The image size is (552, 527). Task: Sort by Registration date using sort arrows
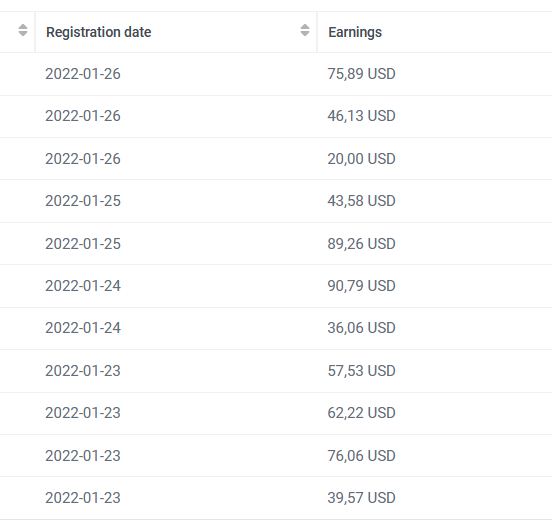pyautogui.click(x=305, y=30)
